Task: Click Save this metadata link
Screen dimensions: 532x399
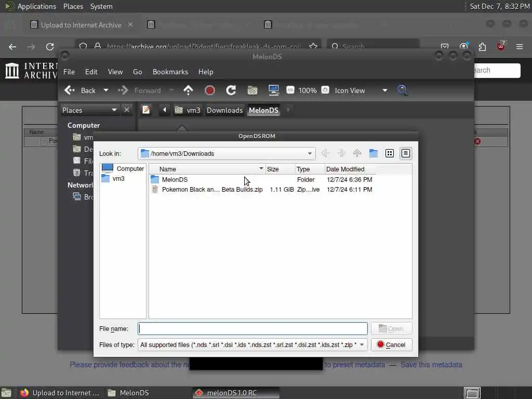Action: pyautogui.click(x=431, y=365)
